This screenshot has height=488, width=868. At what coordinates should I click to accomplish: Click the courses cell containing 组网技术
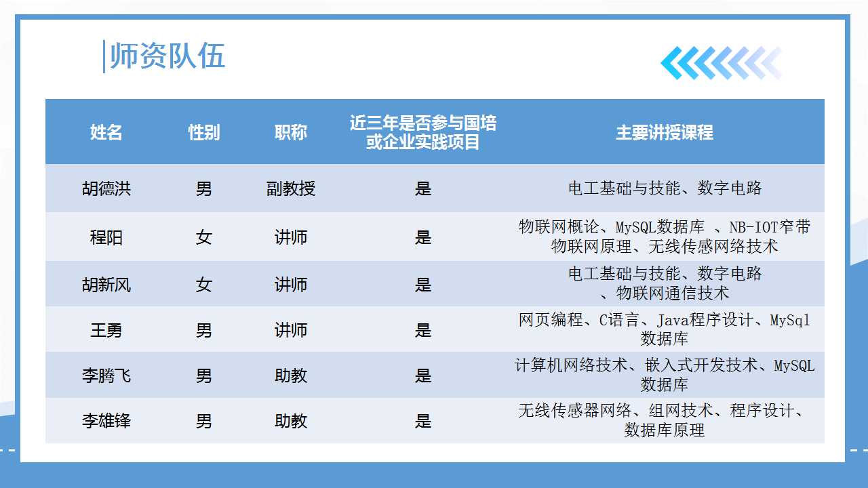(x=665, y=420)
